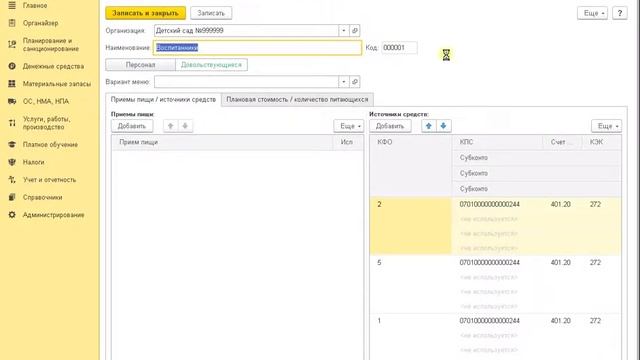Viewport: 640px width, 360px height.
Task: Click the Денежные средства icon
Action: 12,66
